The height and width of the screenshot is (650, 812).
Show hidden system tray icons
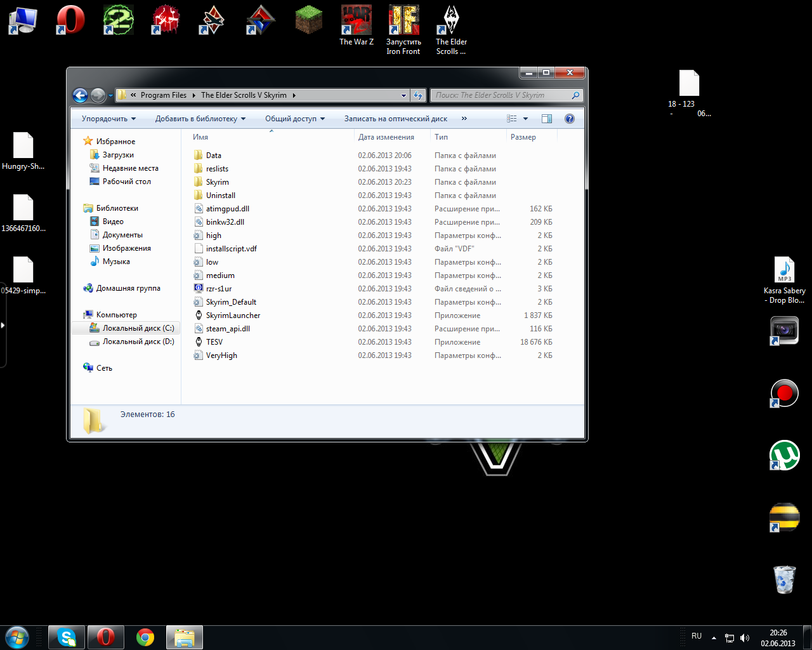coord(714,638)
